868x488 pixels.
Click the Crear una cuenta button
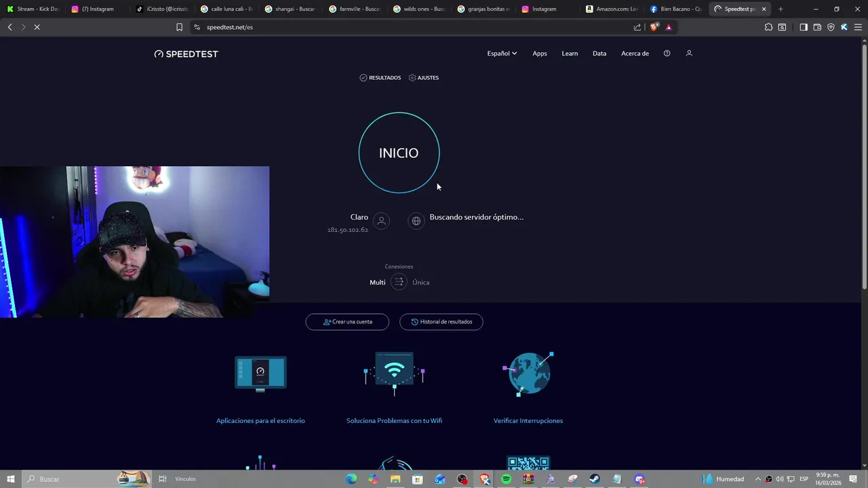[x=347, y=322]
